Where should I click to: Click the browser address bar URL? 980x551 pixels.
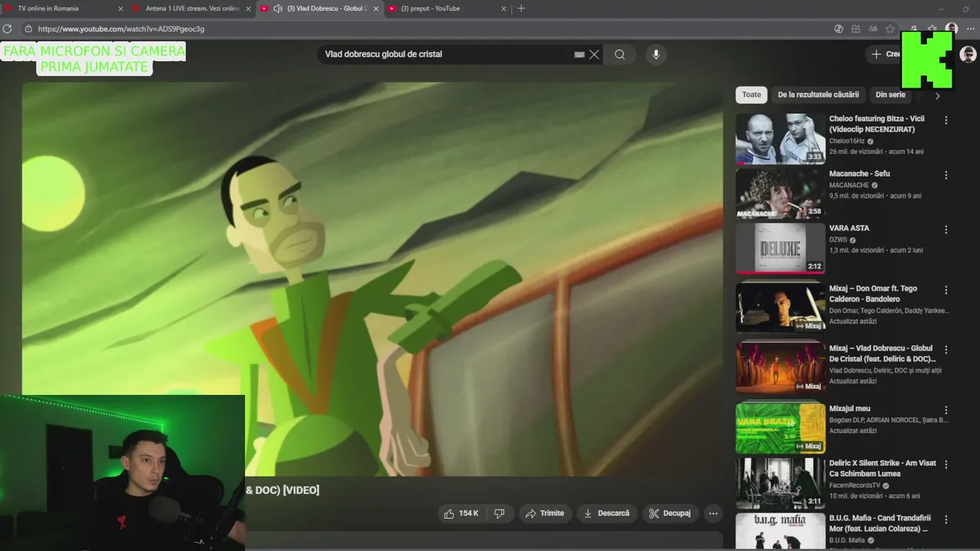pyautogui.click(x=121, y=29)
